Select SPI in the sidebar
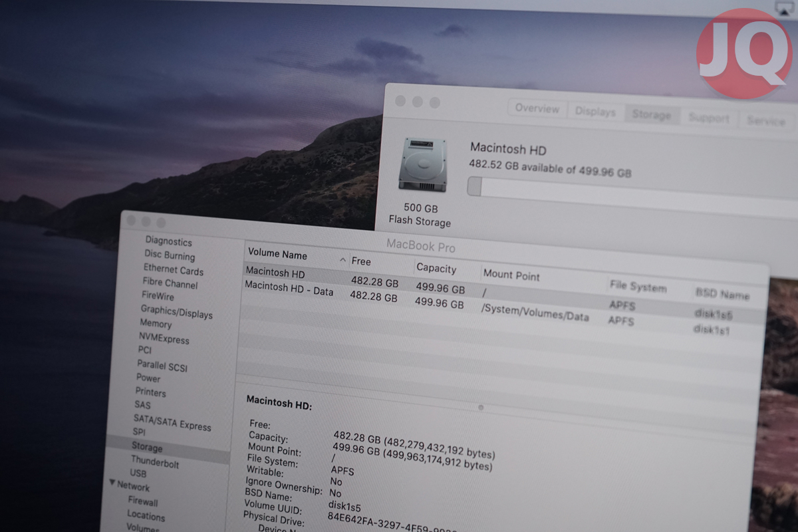Image resolution: width=798 pixels, height=532 pixels. coord(139,432)
